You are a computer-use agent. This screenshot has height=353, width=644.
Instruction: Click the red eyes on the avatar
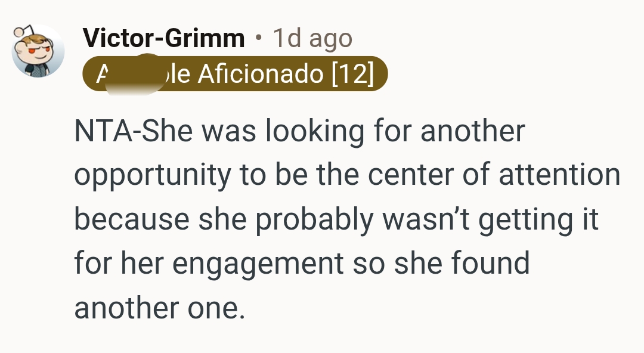click(x=39, y=50)
